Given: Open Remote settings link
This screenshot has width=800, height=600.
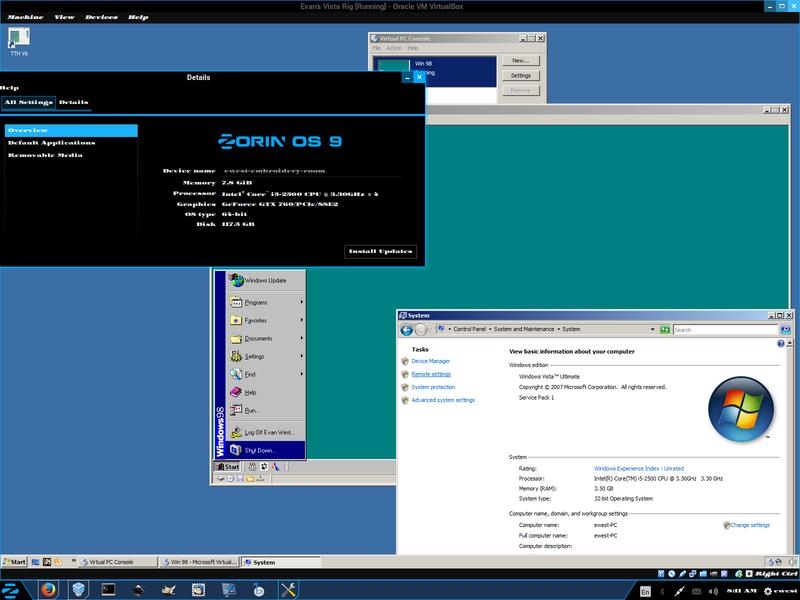Looking at the screenshot, I should point(431,374).
